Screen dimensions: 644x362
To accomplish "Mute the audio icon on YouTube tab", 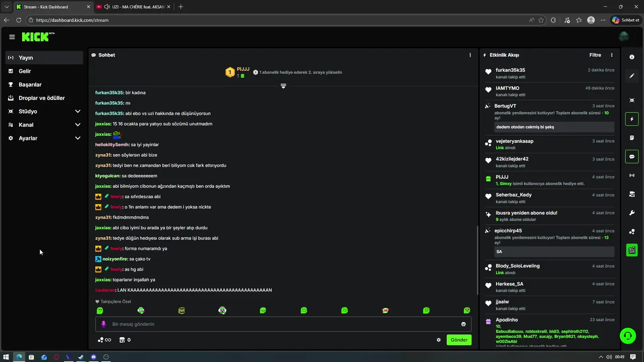I will [x=107, y=7].
